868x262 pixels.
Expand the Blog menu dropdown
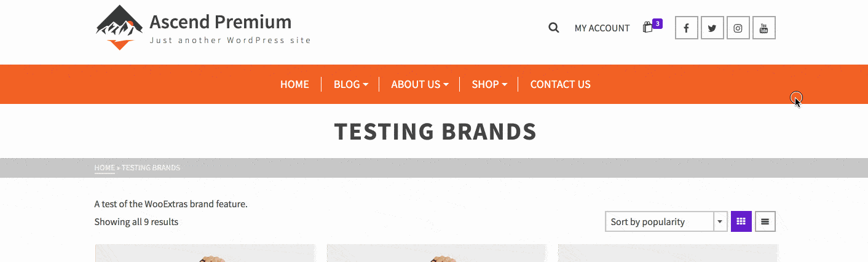(350, 84)
